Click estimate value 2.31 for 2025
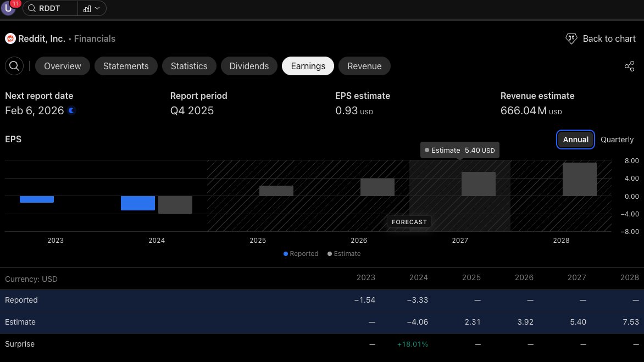 pos(473,322)
